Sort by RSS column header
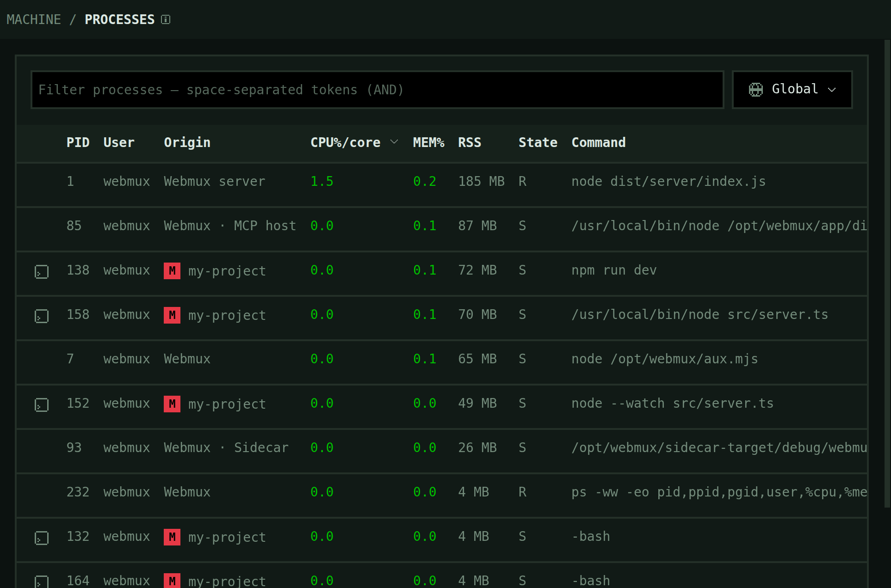 470,142
